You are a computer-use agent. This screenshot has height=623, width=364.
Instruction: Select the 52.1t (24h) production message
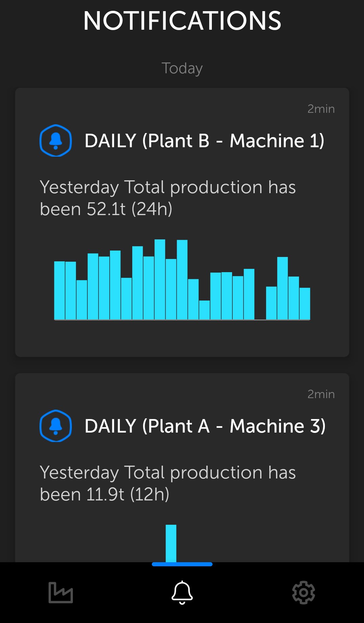168,198
